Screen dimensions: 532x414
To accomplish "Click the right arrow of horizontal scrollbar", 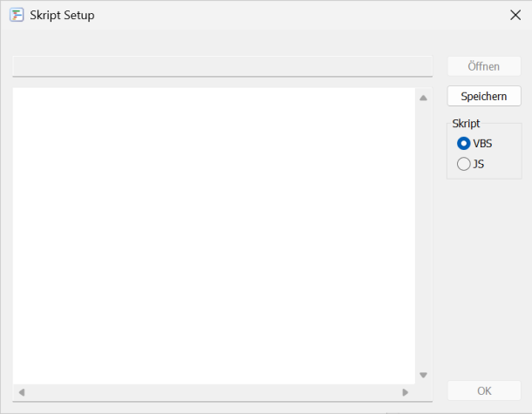I will coord(405,392).
